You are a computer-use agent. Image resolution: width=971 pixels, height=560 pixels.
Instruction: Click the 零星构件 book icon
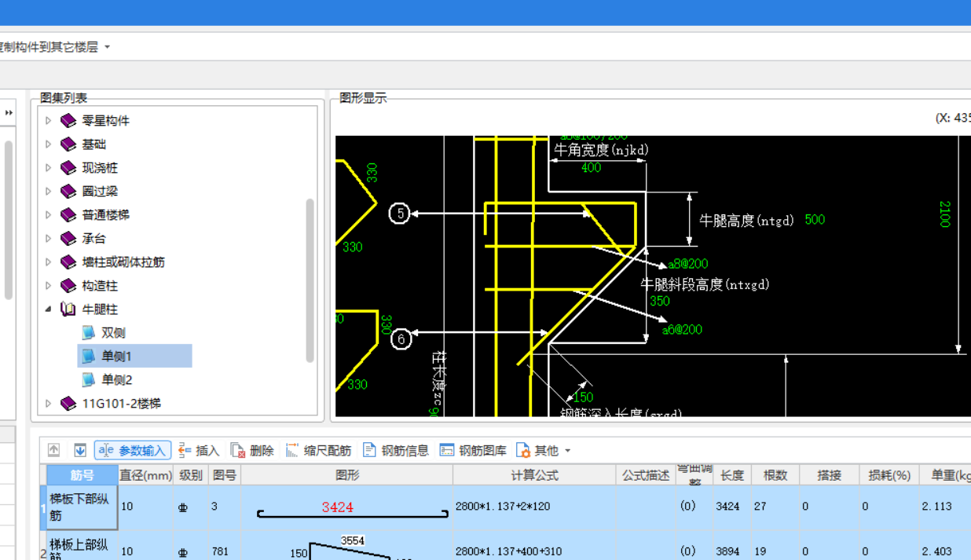coord(68,121)
